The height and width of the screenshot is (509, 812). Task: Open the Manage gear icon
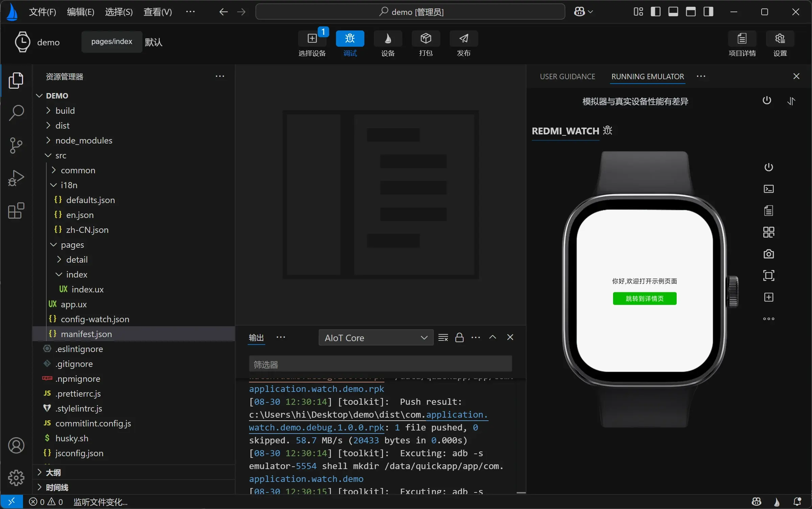(x=16, y=478)
